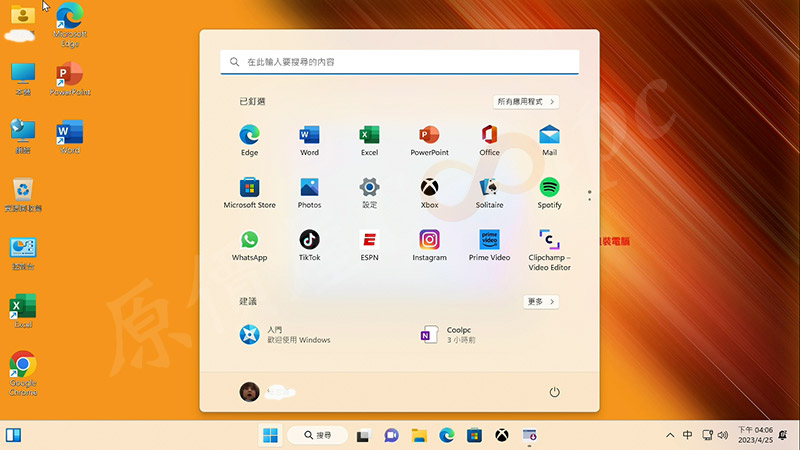800x450 pixels.
Task: Click the Start menu search field
Action: coord(399,62)
